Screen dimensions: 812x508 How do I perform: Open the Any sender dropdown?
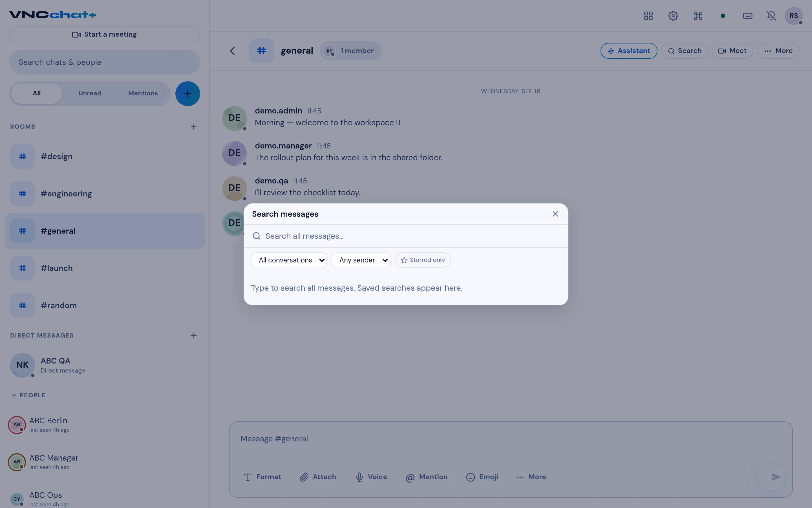[361, 260]
